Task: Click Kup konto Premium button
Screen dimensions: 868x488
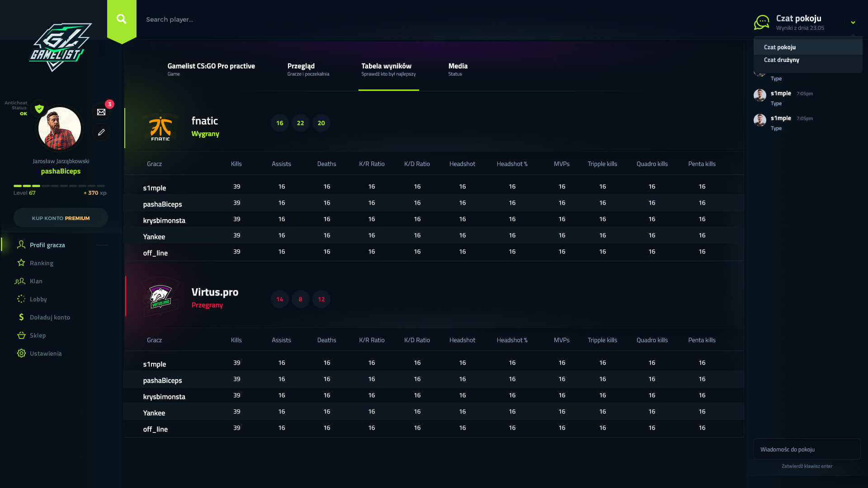Action: click(x=61, y=218)
